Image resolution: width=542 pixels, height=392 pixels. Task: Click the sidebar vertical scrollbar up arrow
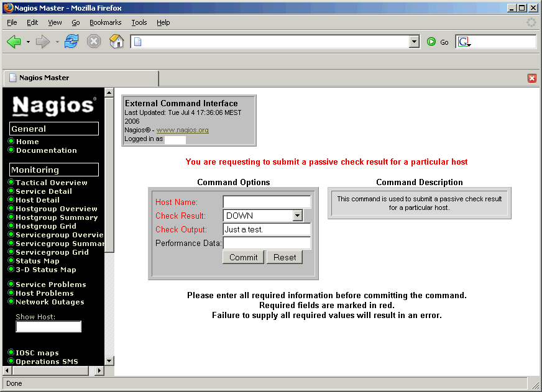[109, 93]
